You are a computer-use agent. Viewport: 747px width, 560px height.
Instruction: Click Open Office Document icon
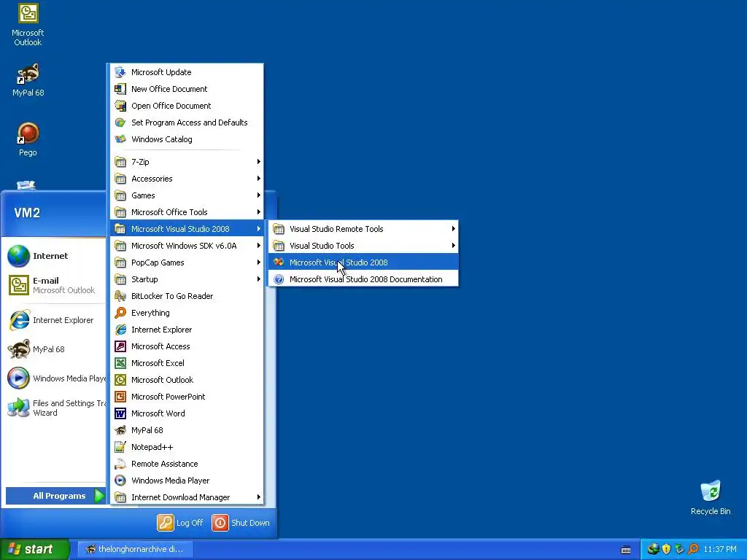[x=120, y=106]
